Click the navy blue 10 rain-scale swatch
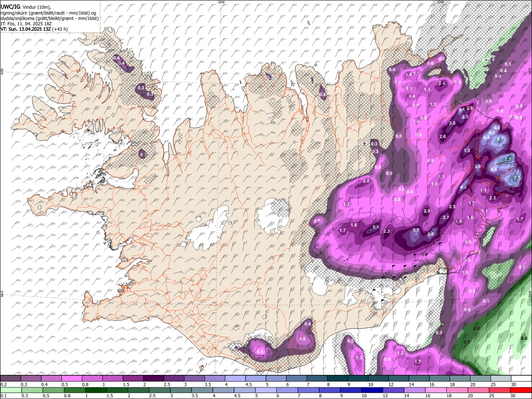Image resolution: width=532 pixels, height=399 pixels. tap(372, 390)
